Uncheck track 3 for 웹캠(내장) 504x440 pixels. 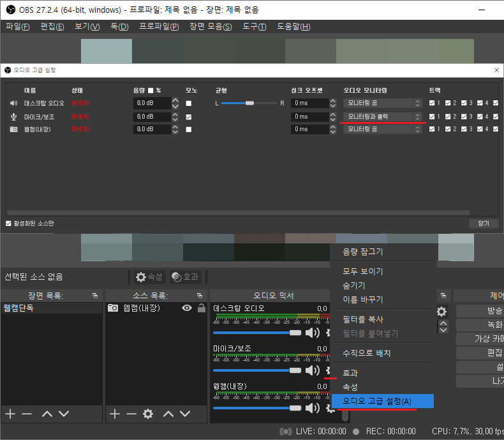[x=464, y=129]
